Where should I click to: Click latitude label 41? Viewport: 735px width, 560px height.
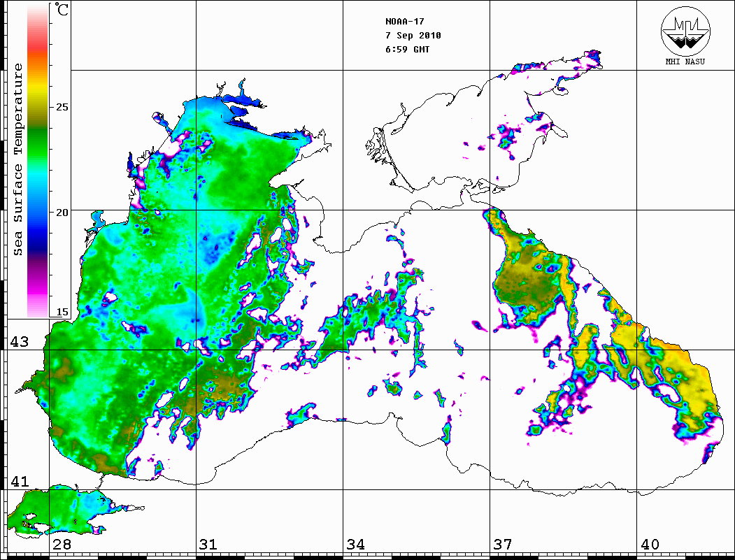click(x=20, y=481)
